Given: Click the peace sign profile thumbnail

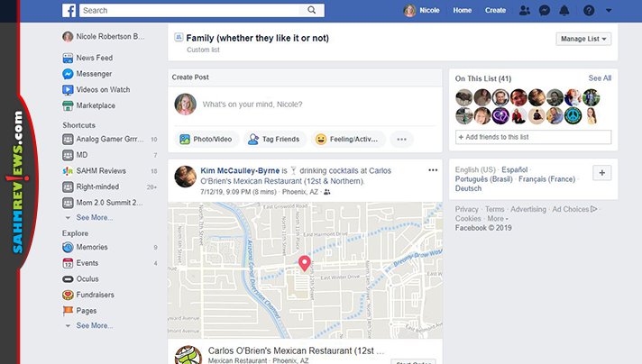Looking at the screenshot, I should point(573,115).
